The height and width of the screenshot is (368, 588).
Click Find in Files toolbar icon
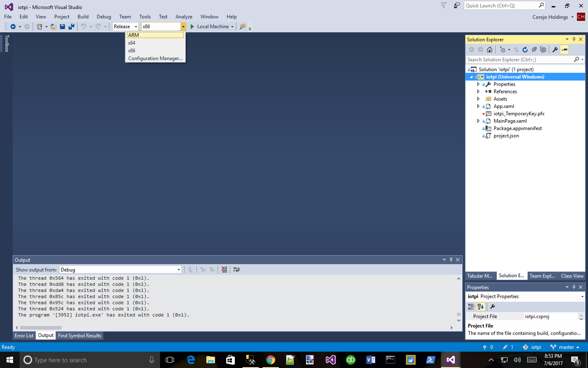(243, 27)
